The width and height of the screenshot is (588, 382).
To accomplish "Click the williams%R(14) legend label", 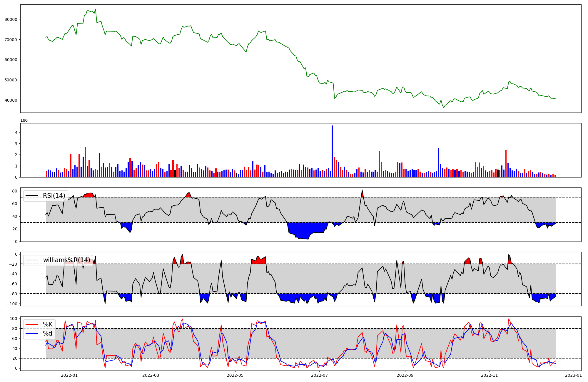I will pos(67,260).
